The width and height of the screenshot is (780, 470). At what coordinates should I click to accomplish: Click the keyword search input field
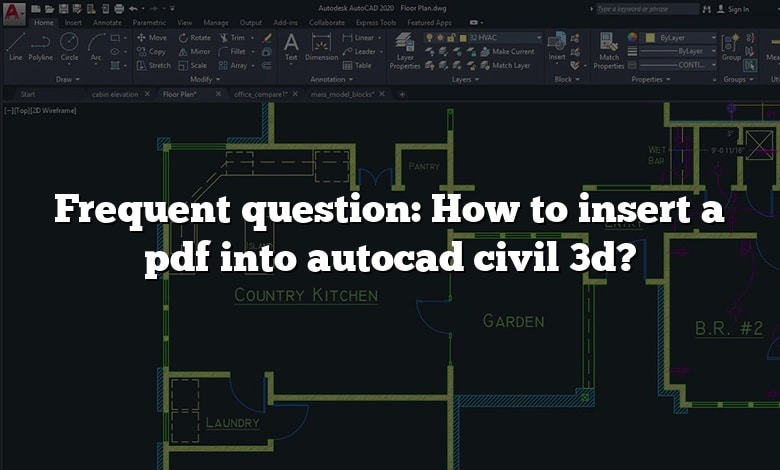click(647, 9)
